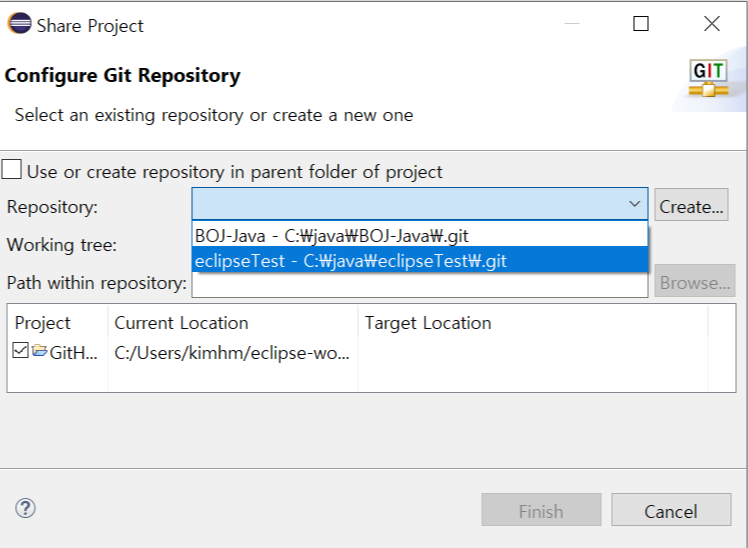Cancel the Share Project dialog
Image resolution: width=748 pixels, height=548 pixels.
(671, 510)
